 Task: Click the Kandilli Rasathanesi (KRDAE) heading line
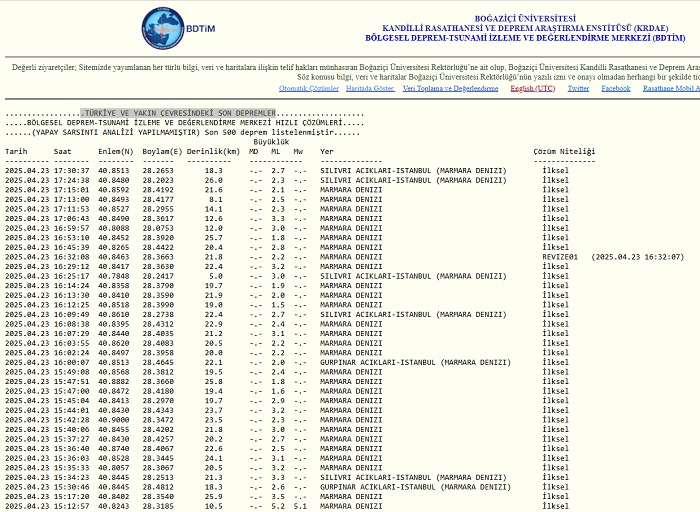coord(525,28)
